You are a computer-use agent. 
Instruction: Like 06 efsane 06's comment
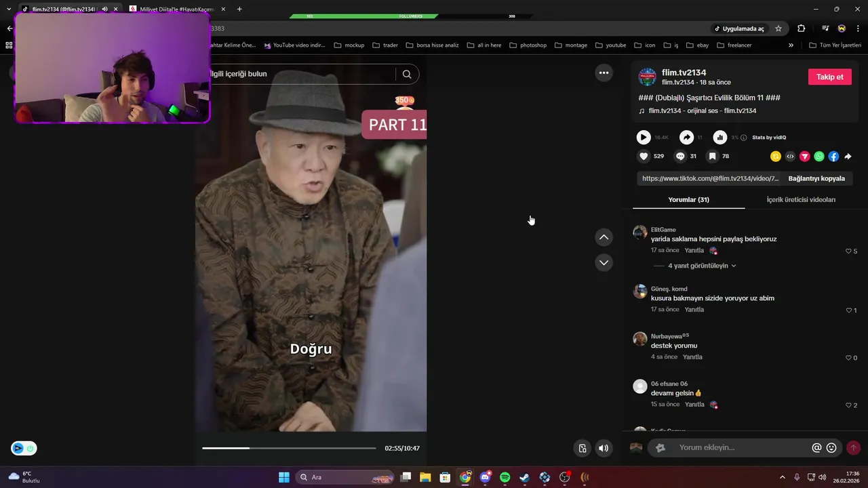point(848,405)
